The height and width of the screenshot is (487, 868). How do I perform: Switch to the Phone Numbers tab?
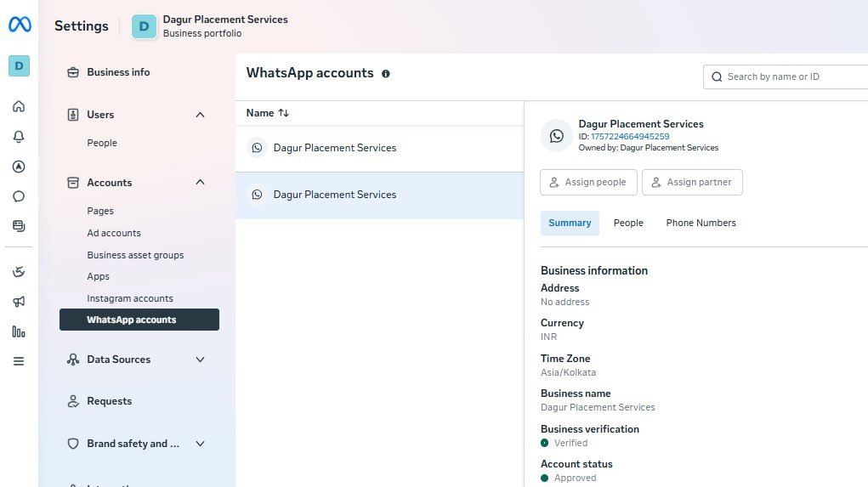[701, 223]
